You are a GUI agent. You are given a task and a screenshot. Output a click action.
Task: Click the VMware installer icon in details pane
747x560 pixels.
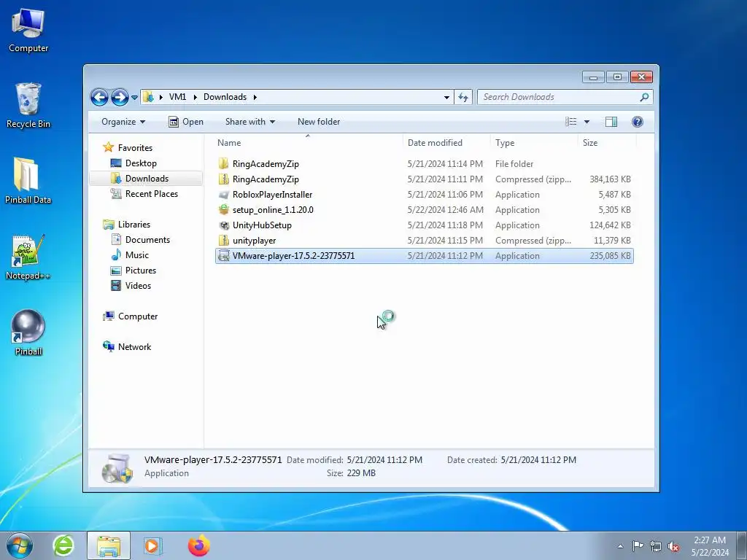coord(117,468)
